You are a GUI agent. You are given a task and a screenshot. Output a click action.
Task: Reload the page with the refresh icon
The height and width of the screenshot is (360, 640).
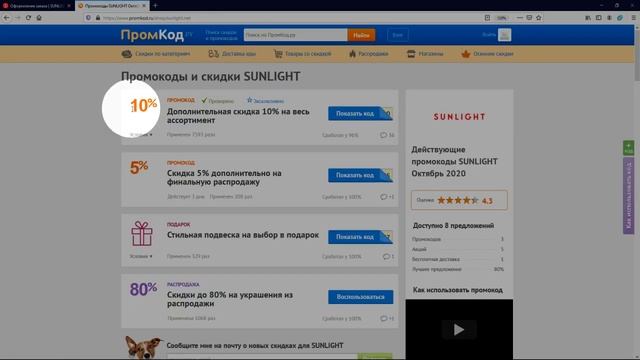click(x=28, y=18)
